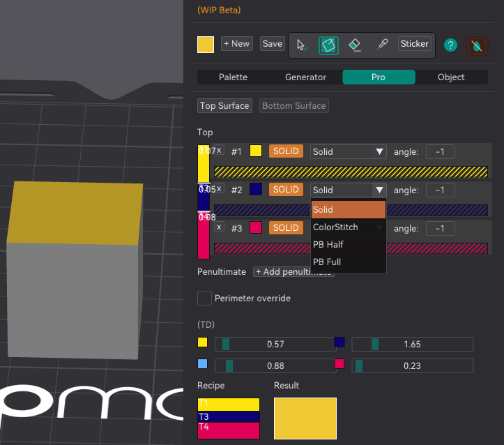
Task: Select the cube model in the 3D viewport
Action: pos(75,269)
